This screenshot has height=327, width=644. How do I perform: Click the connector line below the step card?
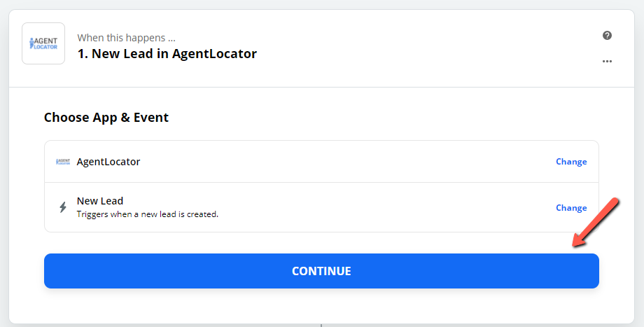point(321,326)
